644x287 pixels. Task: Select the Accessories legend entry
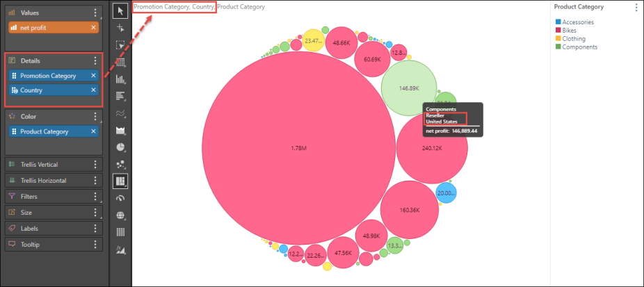point(577,22)
